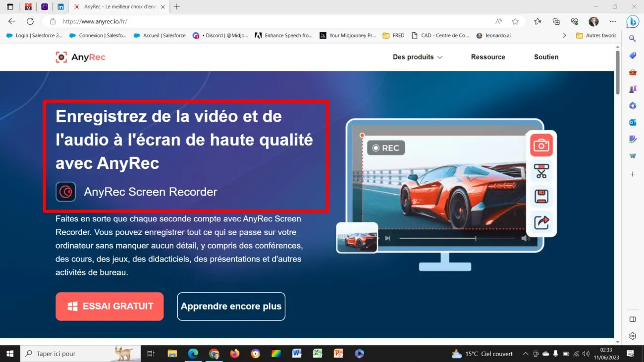This screenshot has height=362, width=644.
Task: Switch to the LinkedIn pinned tab
Action: [x=60, y=7]
